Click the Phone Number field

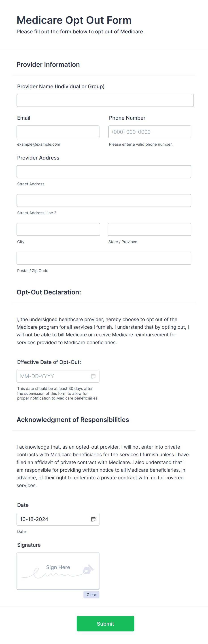point(150,132)
